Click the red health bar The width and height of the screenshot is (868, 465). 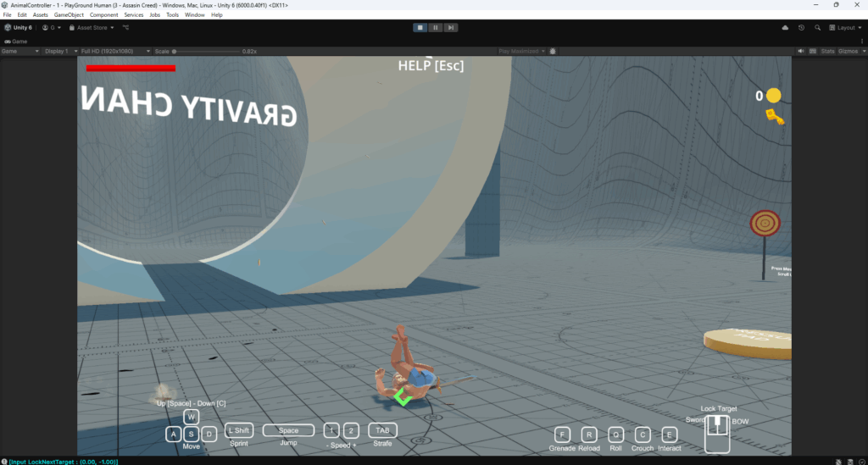(x=131, y=69)
